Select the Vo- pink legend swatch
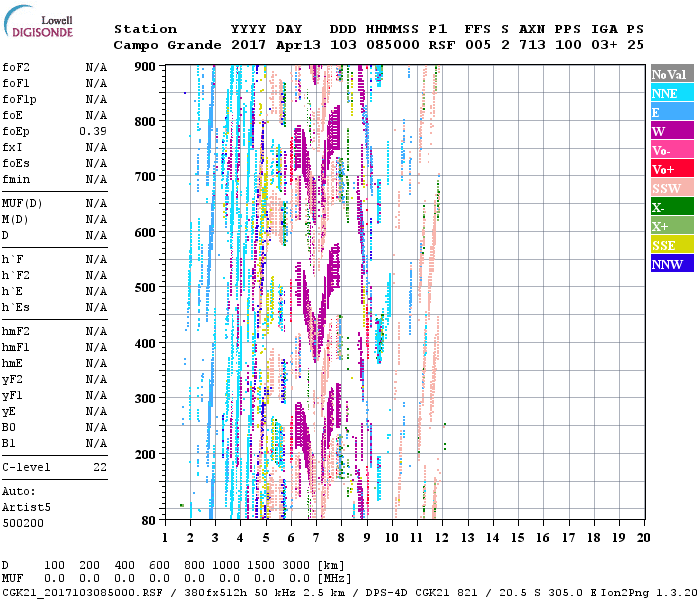Image resolution: width=700 pixels, height=600 pixels. click(x=672, y=150)
